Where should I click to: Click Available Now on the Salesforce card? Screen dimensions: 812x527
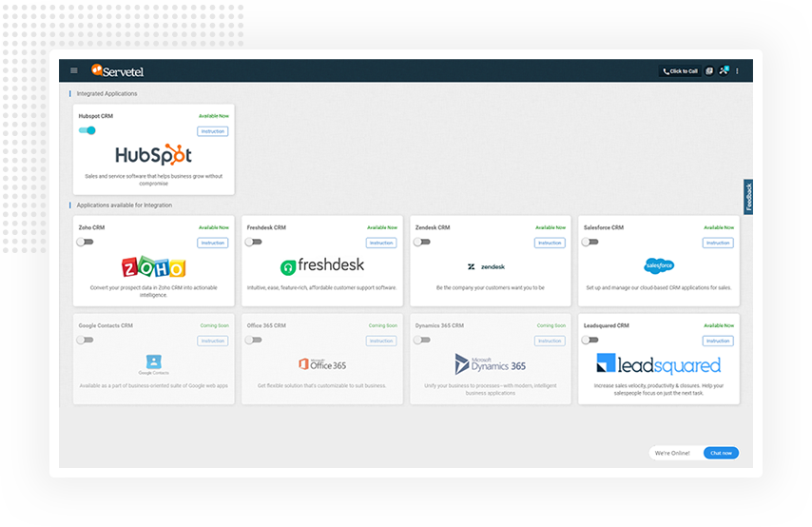pos(718,227)
